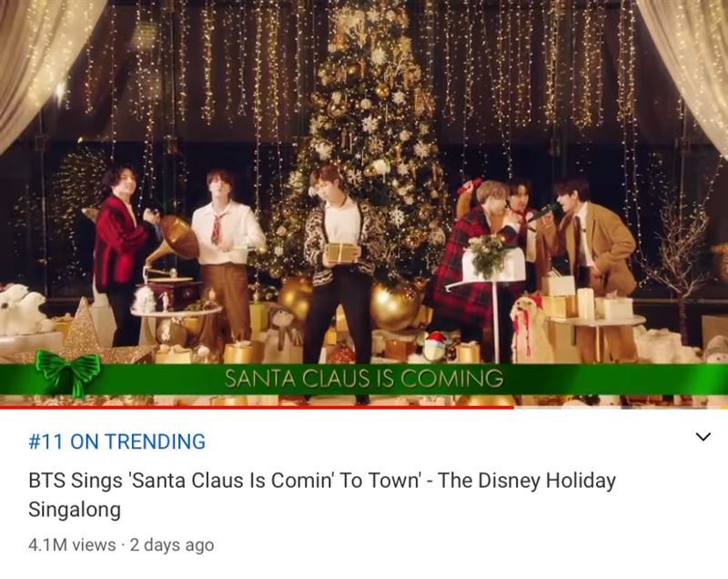Click the stacked white gift boxes on table

coord(585,298)
